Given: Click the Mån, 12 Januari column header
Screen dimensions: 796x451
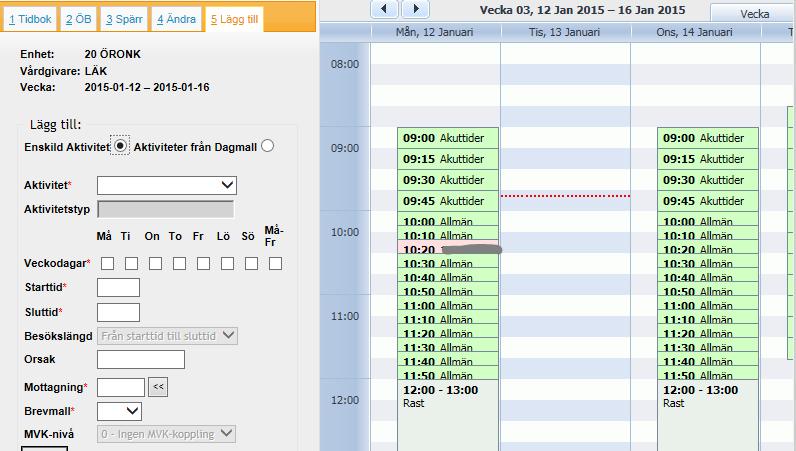Looking at the screenshot, I should (x=435, y=32).
